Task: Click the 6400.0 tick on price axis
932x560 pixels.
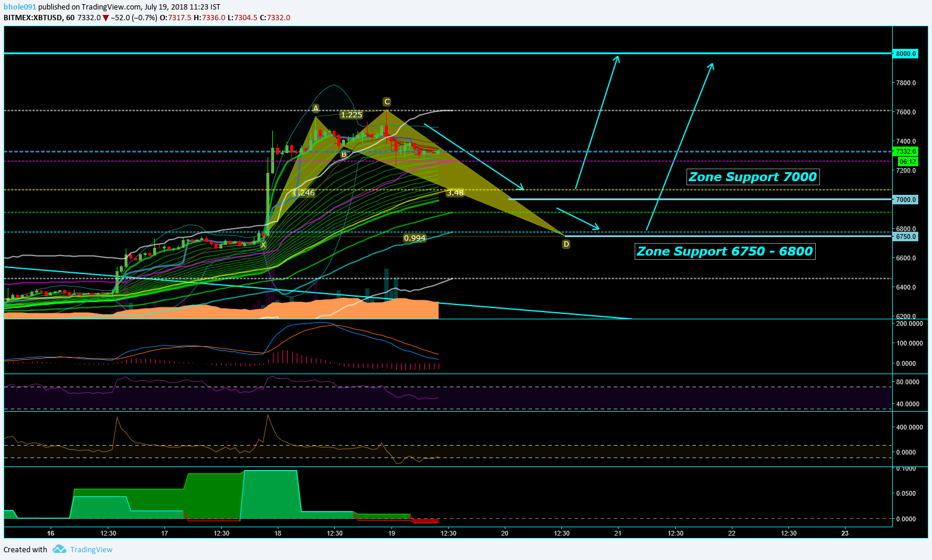Action: pos(906,287)
